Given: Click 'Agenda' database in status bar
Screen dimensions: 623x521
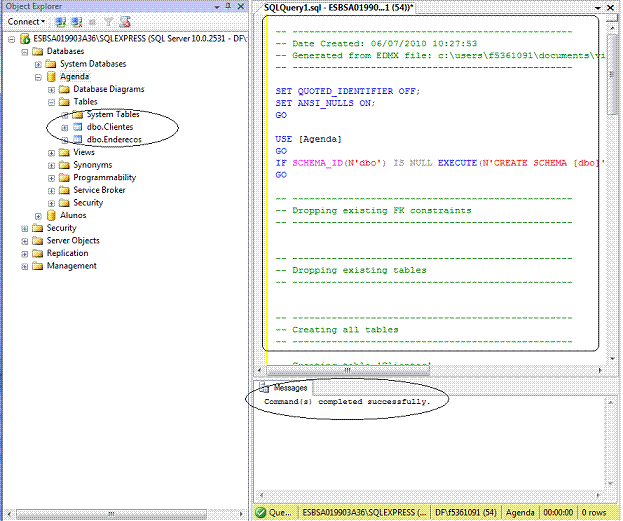Looking at the screenshot, I should click(x=519, y=513).
